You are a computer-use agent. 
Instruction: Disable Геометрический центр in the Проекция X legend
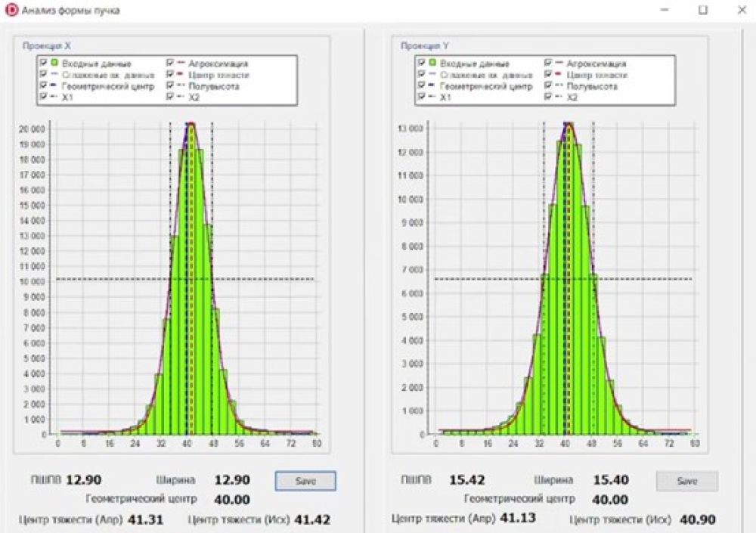click(x=43, y=86)
